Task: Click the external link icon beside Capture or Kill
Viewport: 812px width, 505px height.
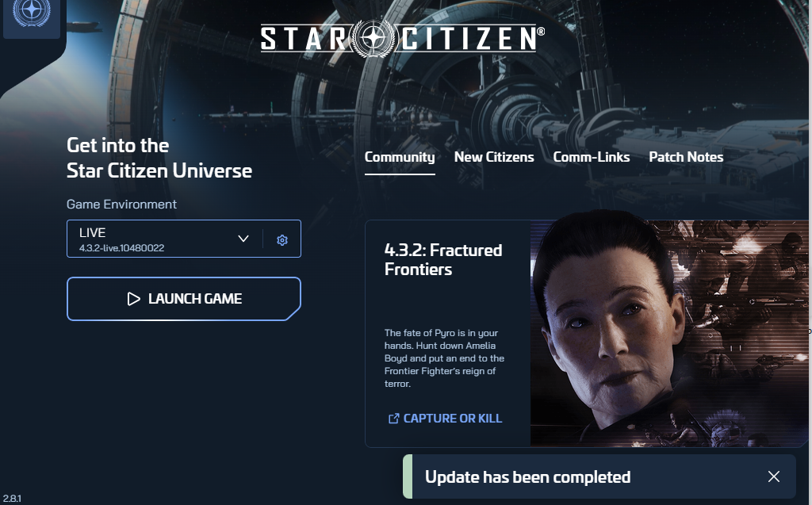Action: [393, 419]
